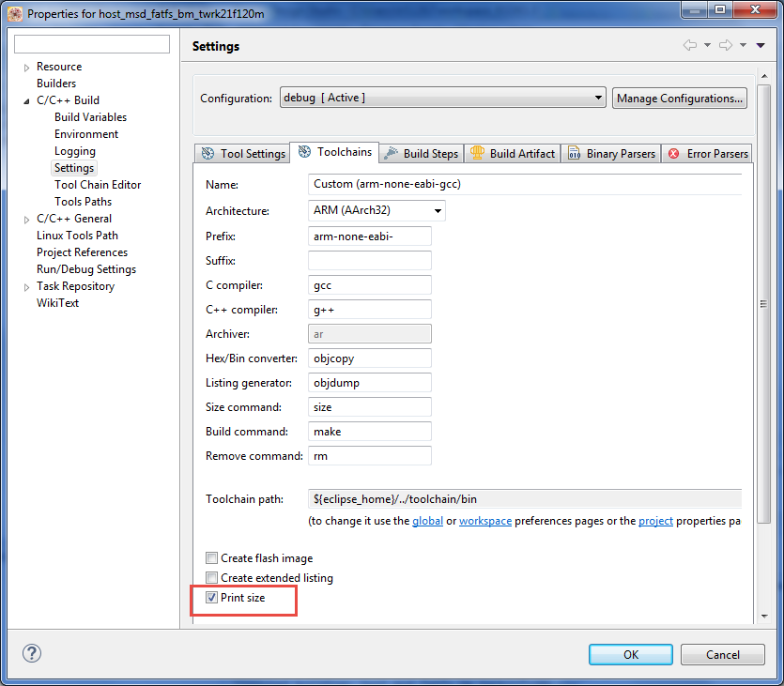
Task: Switch to the Build Artifact tab
Action: tap(513, 153)
